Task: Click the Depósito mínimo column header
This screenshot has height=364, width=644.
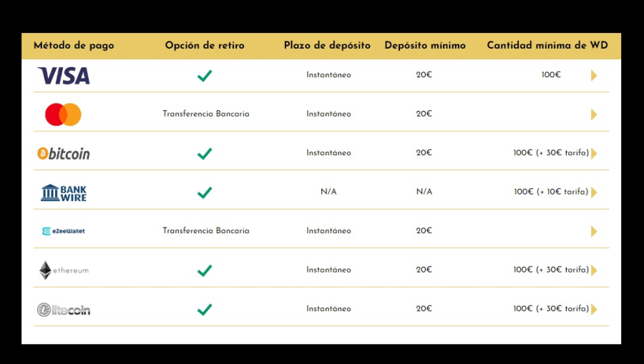Action: [425, 46]
